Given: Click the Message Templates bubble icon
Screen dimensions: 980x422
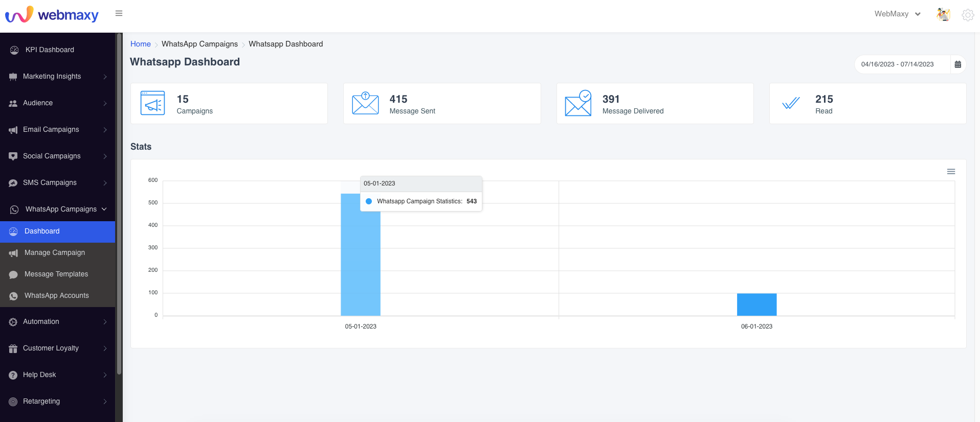Looking at the screenshot, I should [13, 274].
